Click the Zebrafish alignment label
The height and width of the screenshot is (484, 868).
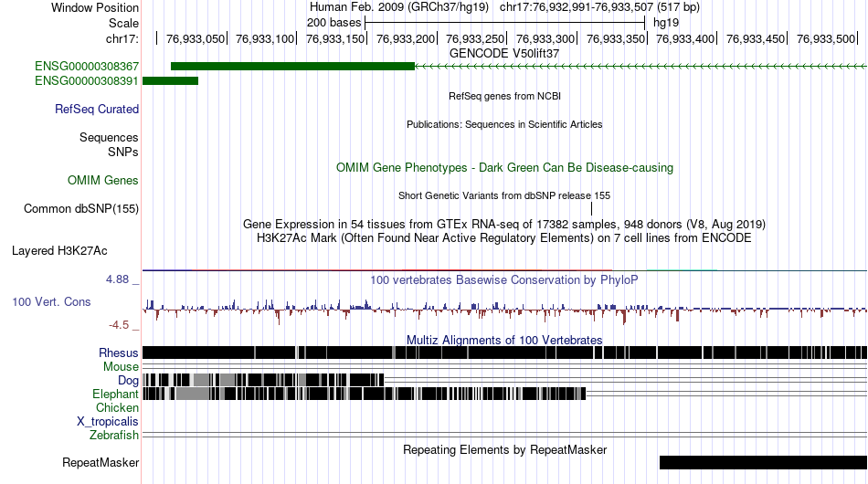click(114, 436)
